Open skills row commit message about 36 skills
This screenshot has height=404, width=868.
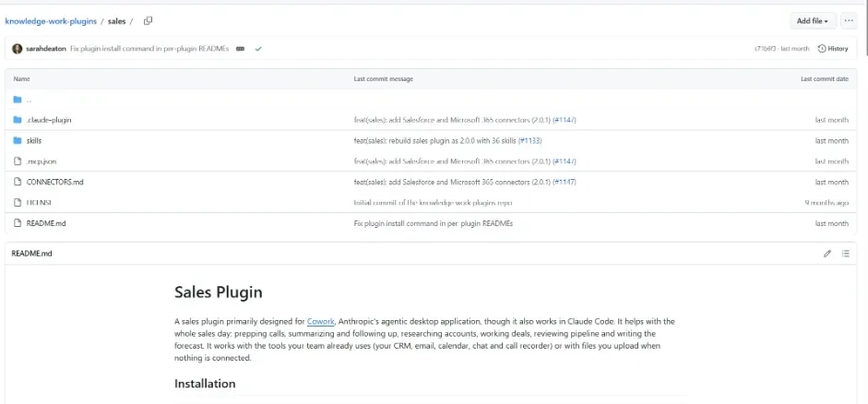tap(435, 140)
